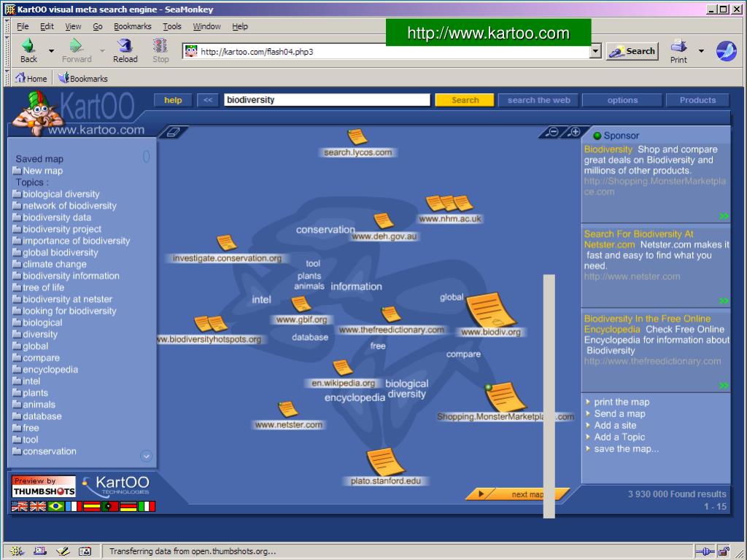Click the Navigator icon in status bar
Screen dimensions: 747x560
pyautogui.click(x=17, y=551)
